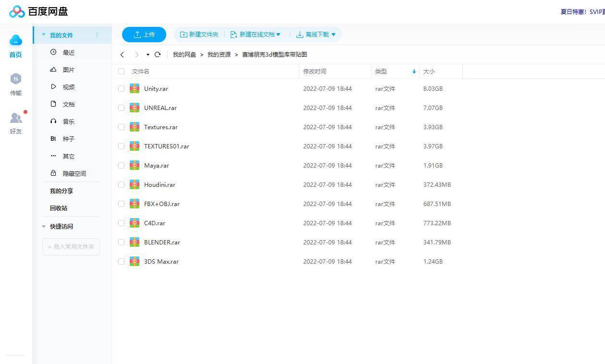The width and height of the screenshot is (605, 364).
Task: Sort files by 文件名 column
Action: click(x=141, y=72)
